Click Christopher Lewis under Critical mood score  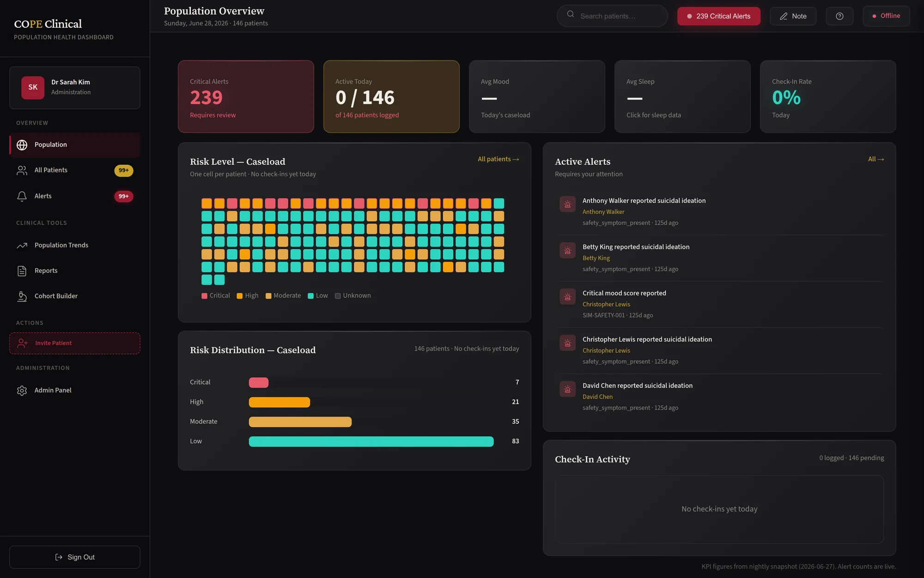[606, 304]
